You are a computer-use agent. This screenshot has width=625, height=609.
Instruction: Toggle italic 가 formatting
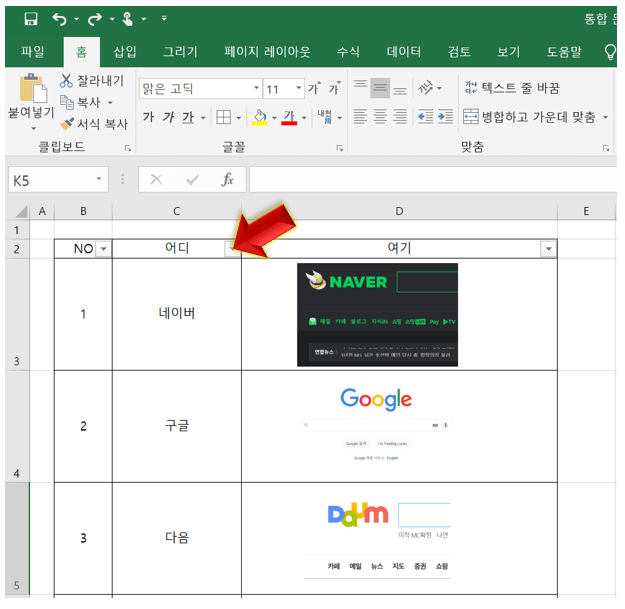168,117
